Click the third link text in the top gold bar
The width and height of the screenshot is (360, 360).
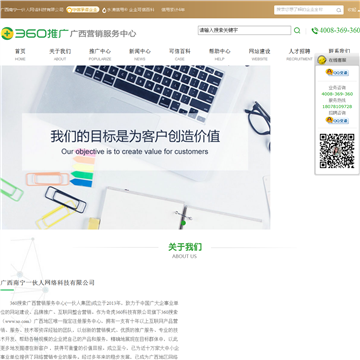coord(131,10)
